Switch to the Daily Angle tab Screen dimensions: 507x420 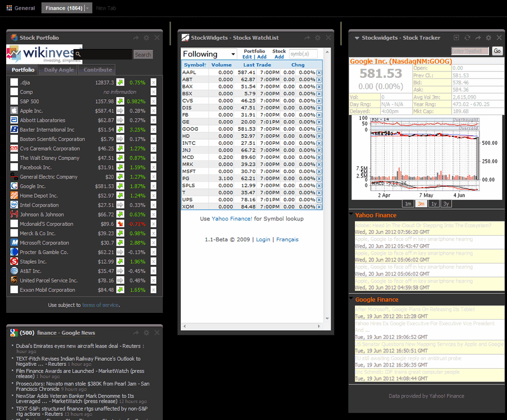pyautogui.click(x=59, y=70)
